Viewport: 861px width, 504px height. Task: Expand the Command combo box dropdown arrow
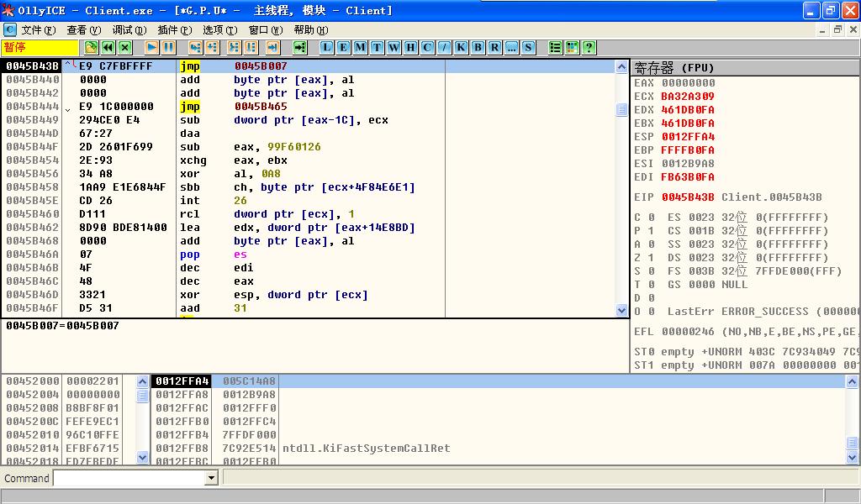click(212, 478)
